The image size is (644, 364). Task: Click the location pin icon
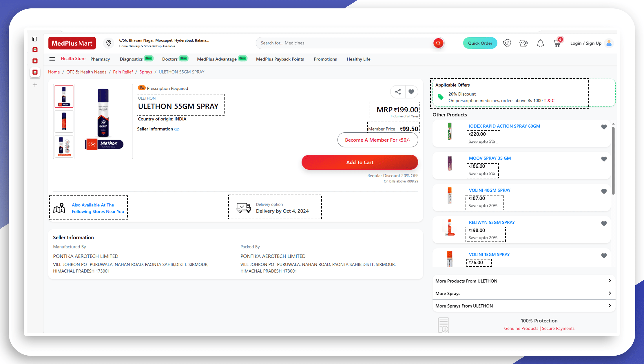109,43
